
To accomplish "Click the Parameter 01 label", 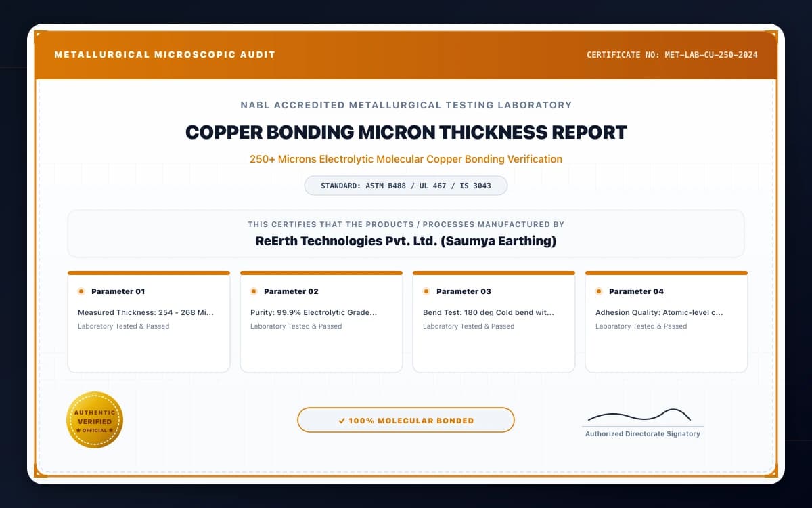I will click(118, 291).
